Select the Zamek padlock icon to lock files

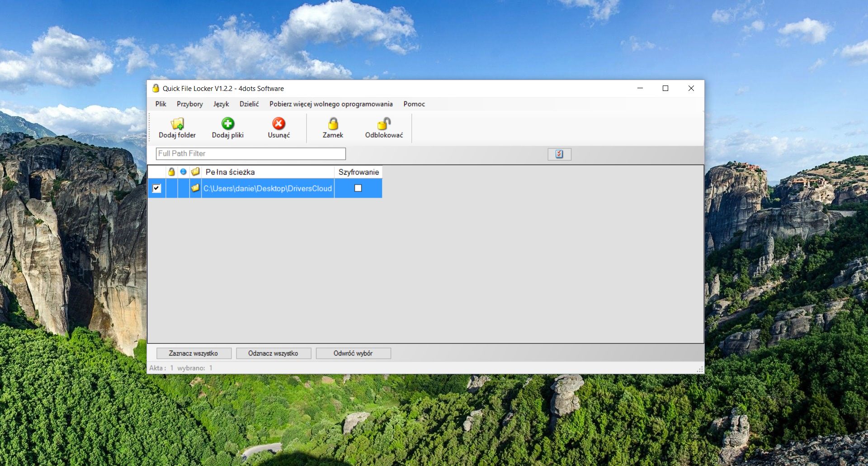(333, 123)
